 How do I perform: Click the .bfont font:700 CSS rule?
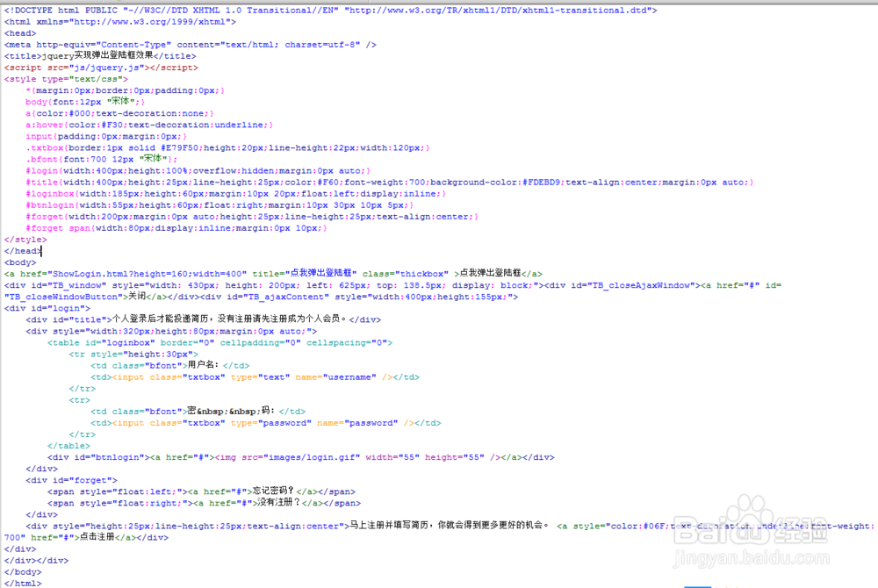click(x=101, y=160)
